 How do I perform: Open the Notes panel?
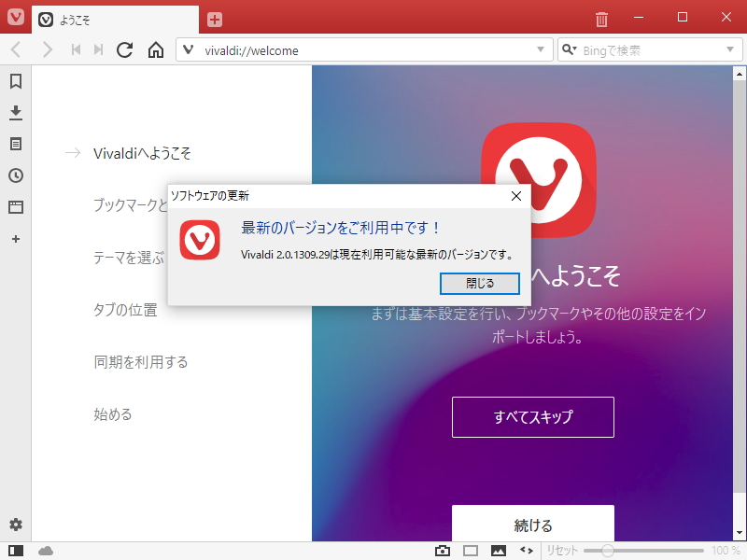click(x=15, y=144)
